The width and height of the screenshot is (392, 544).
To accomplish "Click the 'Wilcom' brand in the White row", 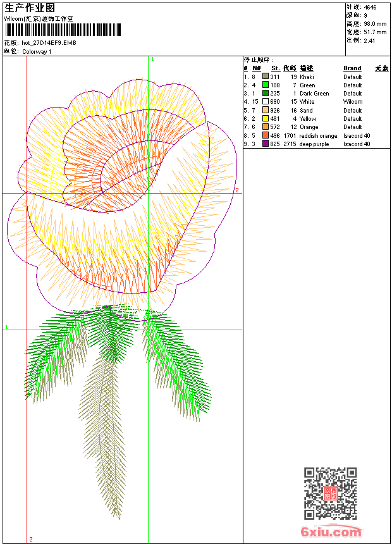I will coord(353,102).
